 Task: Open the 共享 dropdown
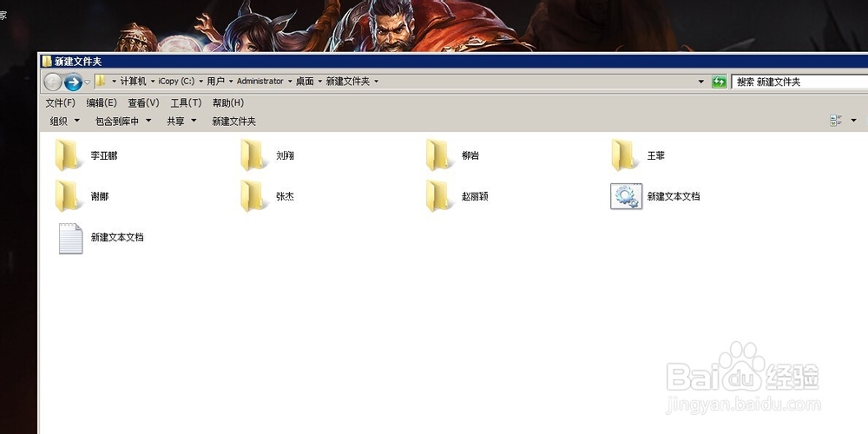tap(181, 121)
